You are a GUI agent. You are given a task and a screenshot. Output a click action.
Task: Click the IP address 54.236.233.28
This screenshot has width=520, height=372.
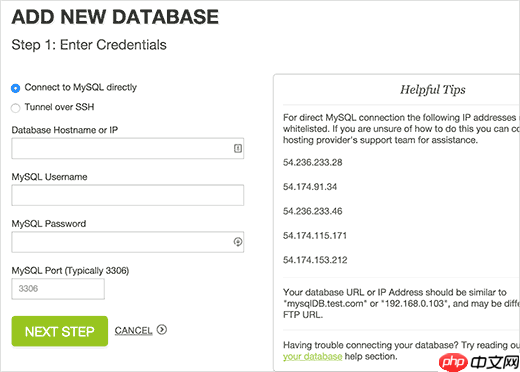pyautogui.click(x=313, y=162)
